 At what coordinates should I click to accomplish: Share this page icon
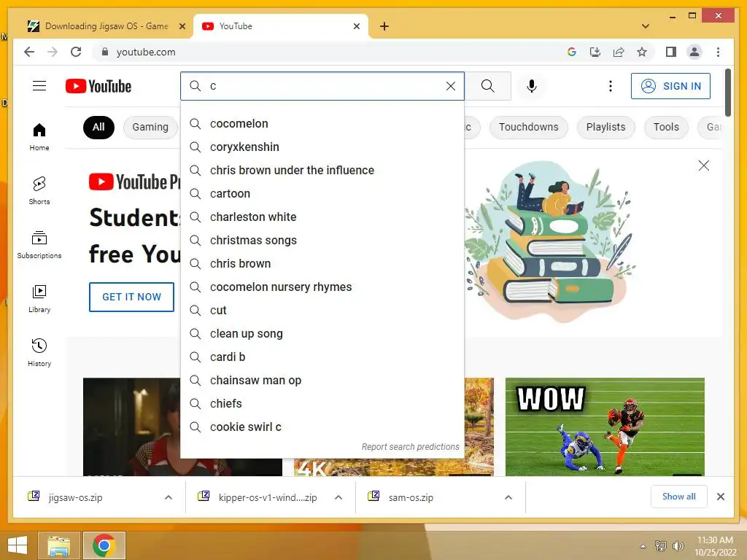(619, 52)
